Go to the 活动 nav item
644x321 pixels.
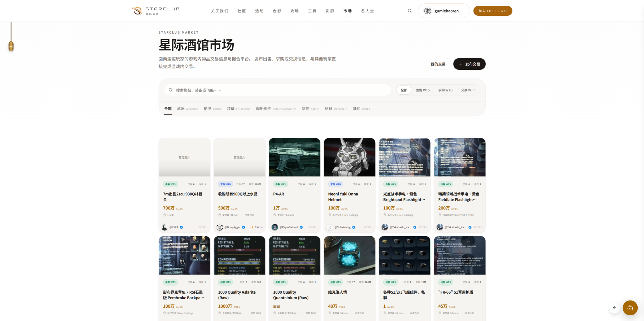(x=259, y=11)
